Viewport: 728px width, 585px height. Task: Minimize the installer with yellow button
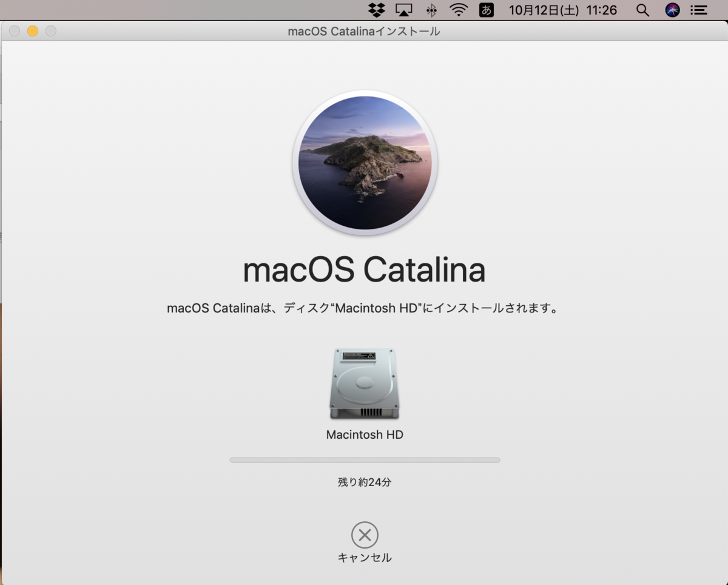click(33, 31)
